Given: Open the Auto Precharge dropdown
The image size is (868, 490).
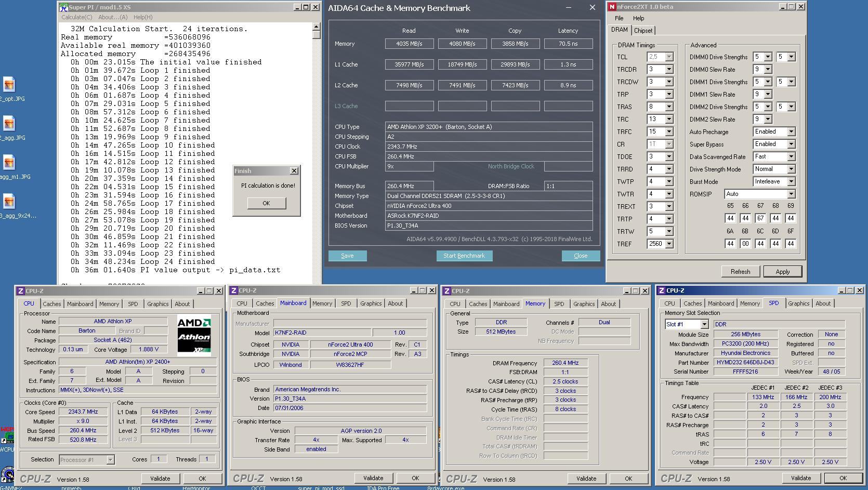Looking at the screenshot, I should pos(791,131).
